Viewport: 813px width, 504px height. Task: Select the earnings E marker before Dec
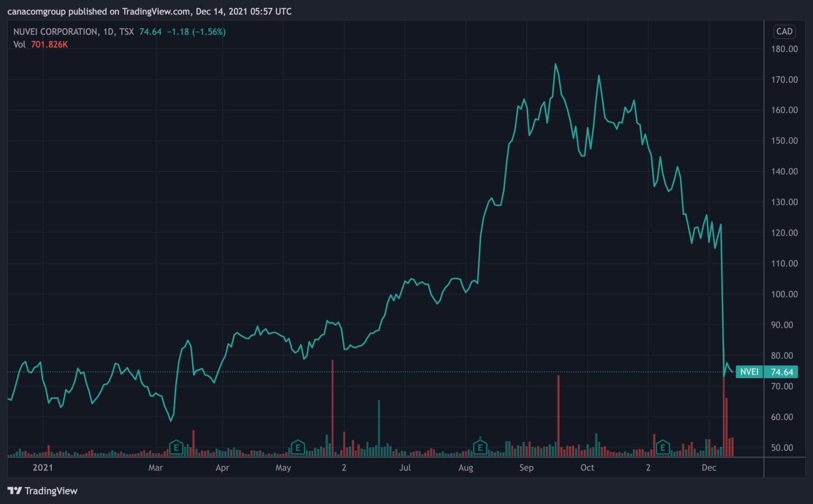coord(662,448)
